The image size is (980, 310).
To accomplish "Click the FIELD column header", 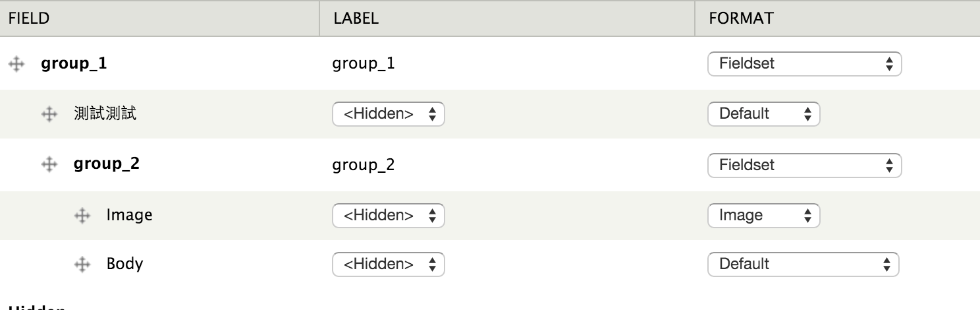I will click(29, 18).
